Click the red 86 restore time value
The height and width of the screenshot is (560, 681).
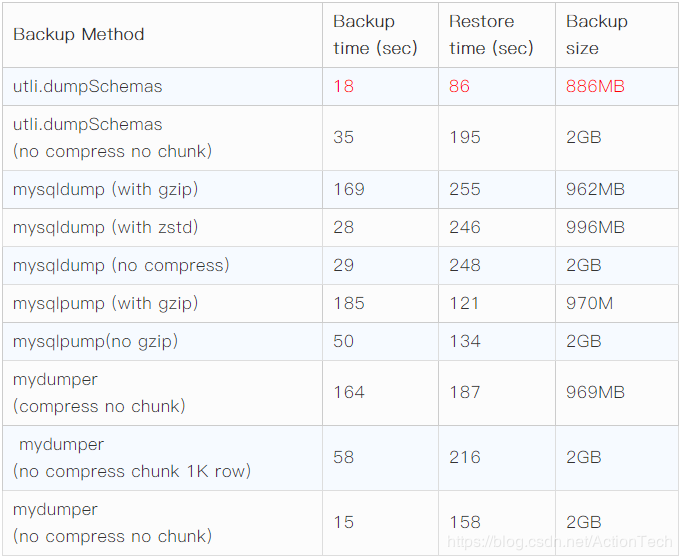(x=460, y=87)
